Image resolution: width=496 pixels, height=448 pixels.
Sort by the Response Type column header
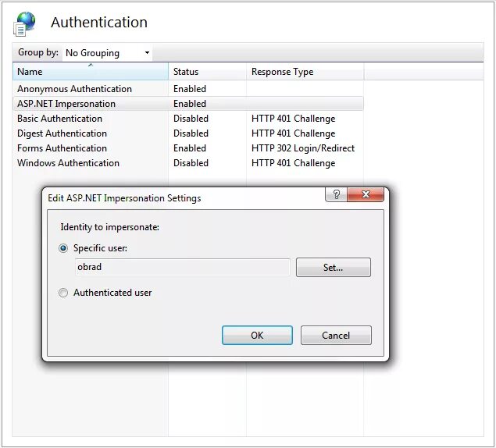305,72
